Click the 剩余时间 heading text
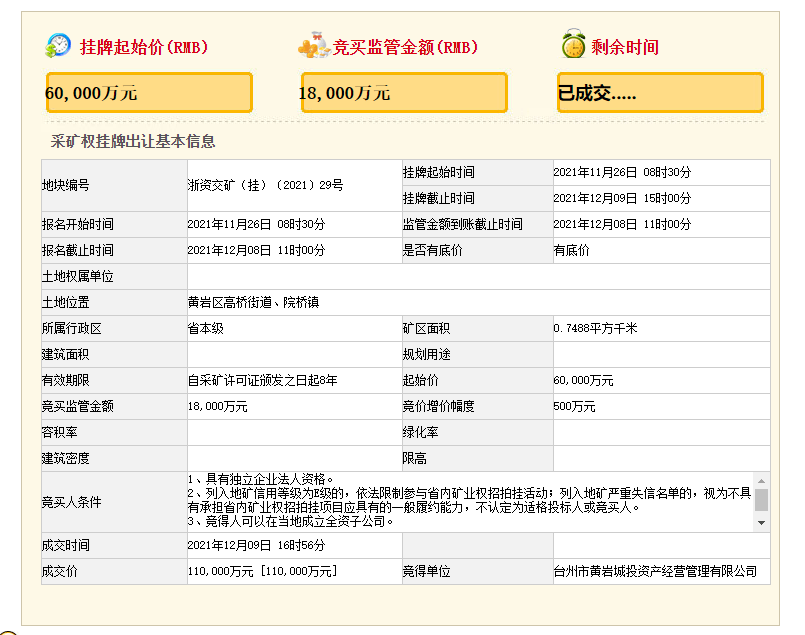Image resolution: width=805 pixels, height=635 pixels. (625, 47)
